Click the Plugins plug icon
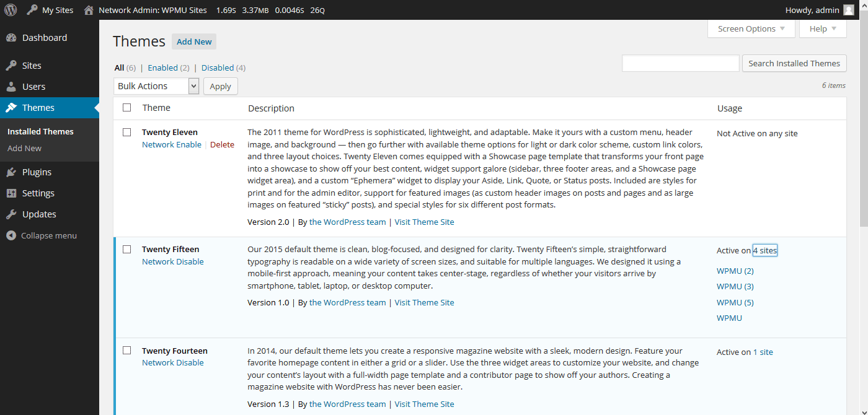Viewport: 868px width, 415px height. point(11,172)
